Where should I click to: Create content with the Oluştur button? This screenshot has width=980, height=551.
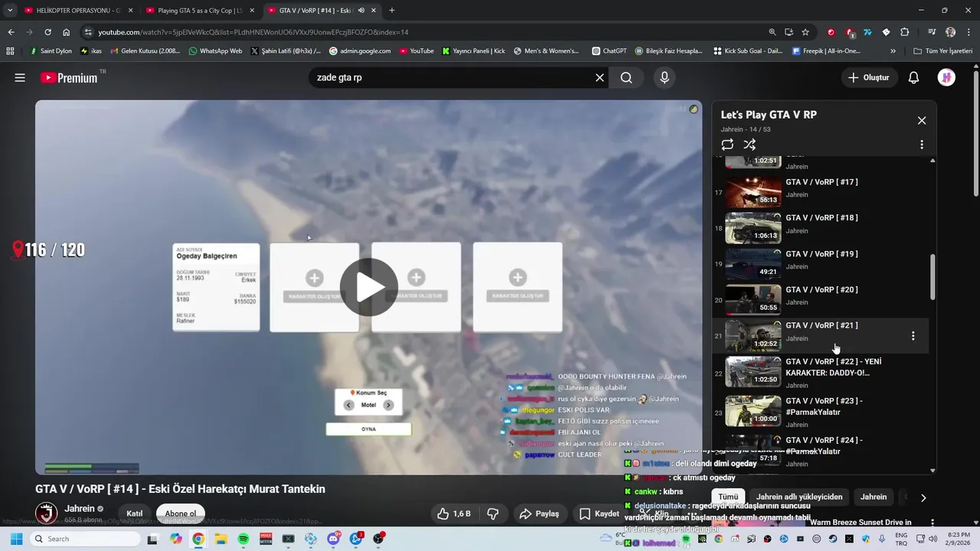pos(869,77)
